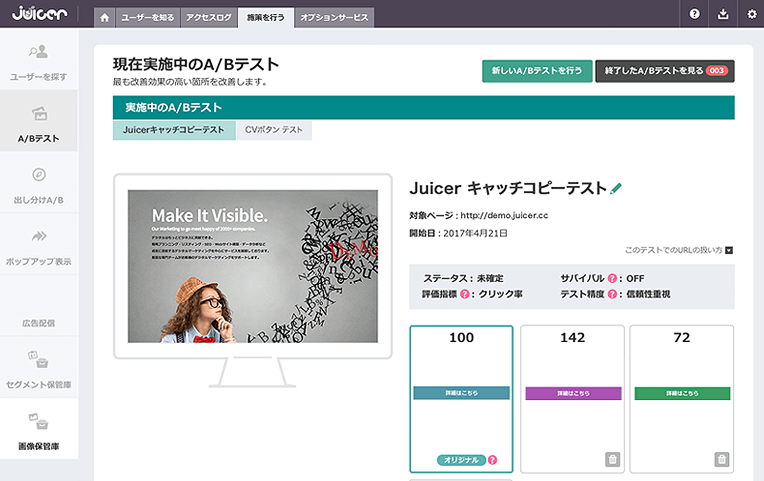Viewport: 764px width, 481px height.
Task: Expand このテストでのURLの扱い方 disclosure
Action: [729, 250]
